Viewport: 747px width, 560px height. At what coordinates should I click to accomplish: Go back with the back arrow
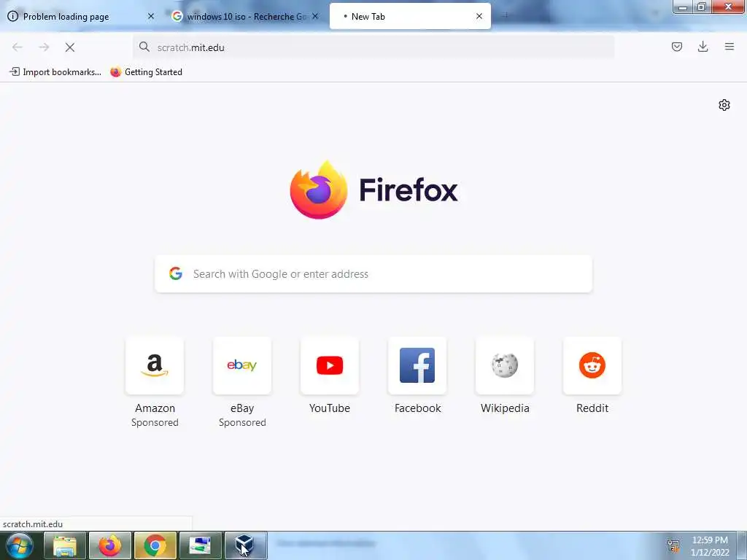pyautogui.click(x=18, y=47)
